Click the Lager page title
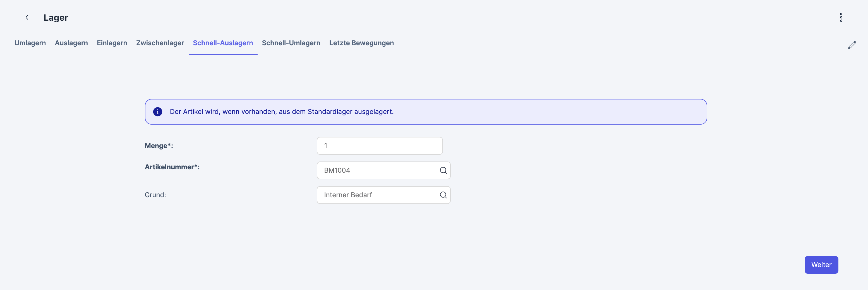Image resolution: width=868 pixels, height=290 pixels. click(x=56, y=18)
